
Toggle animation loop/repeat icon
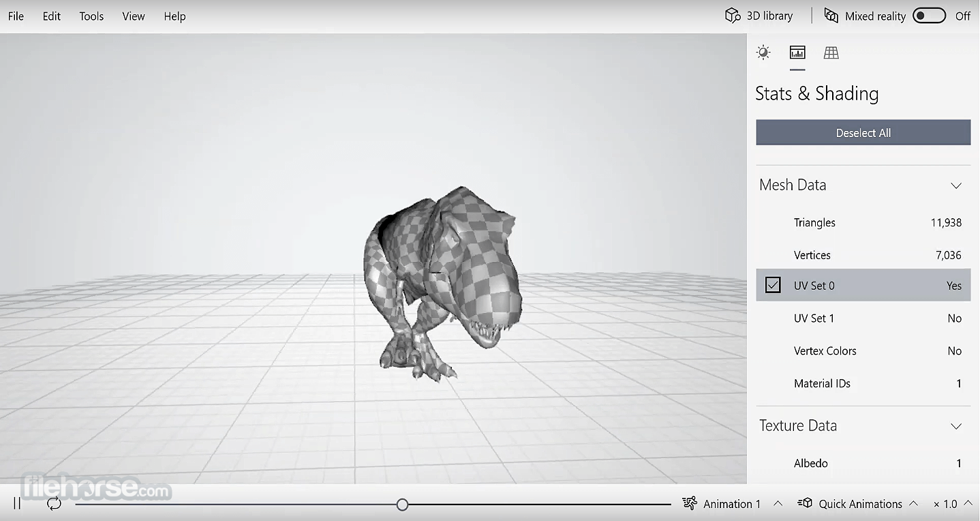54,504
